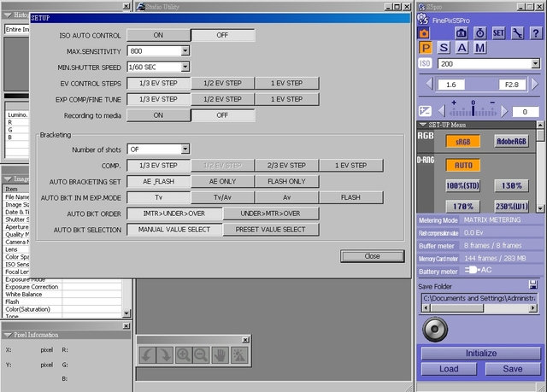Set dynamic range to 170%
This screenshot has height=392, width=547.
coord(462,207)
